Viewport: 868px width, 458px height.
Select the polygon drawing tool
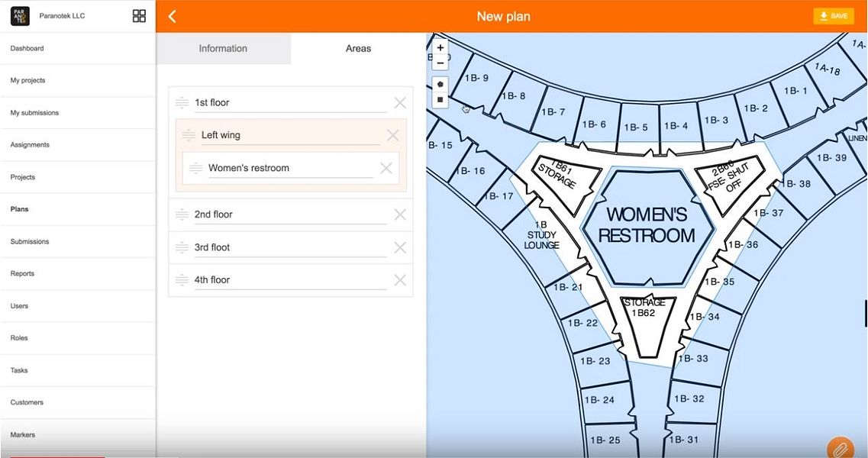click(x=440, y=84)
